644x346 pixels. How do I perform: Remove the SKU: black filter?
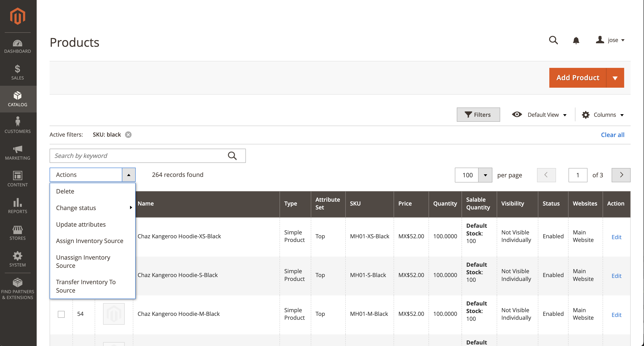(x=128, y=135)
